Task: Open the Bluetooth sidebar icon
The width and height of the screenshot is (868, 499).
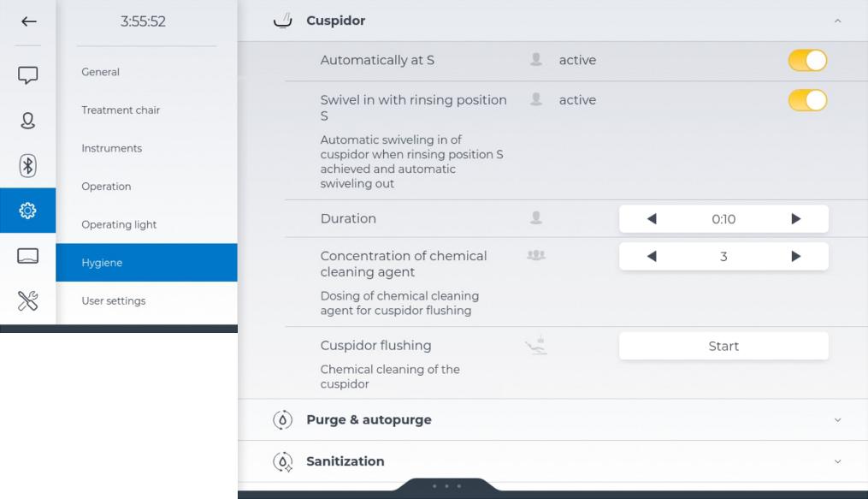Action: coord(28,165)
